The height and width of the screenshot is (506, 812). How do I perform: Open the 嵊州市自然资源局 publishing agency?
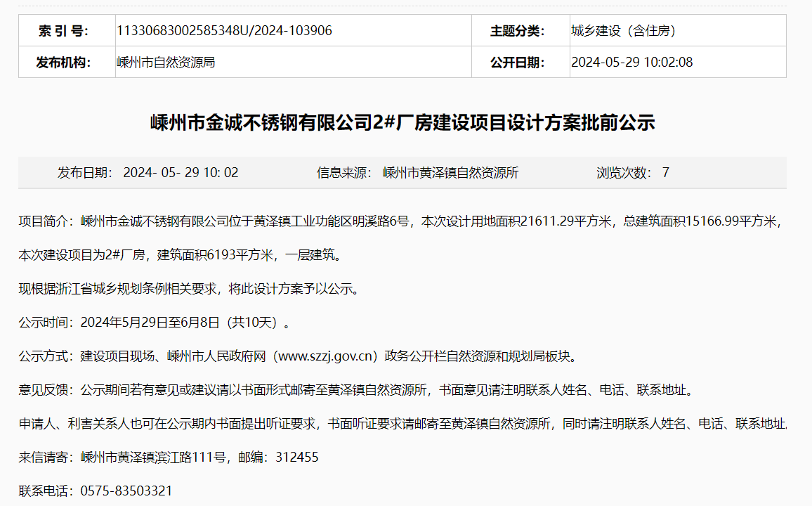(166, 63)
